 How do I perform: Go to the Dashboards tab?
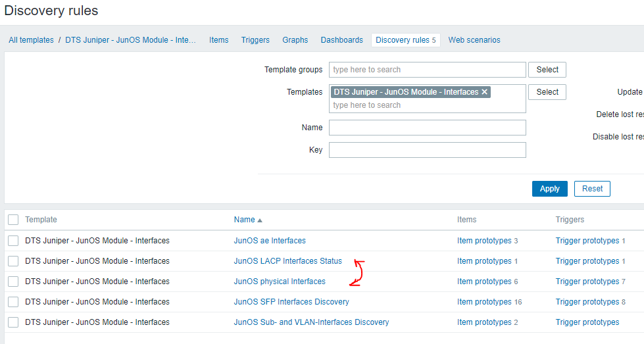click(341, 40)
